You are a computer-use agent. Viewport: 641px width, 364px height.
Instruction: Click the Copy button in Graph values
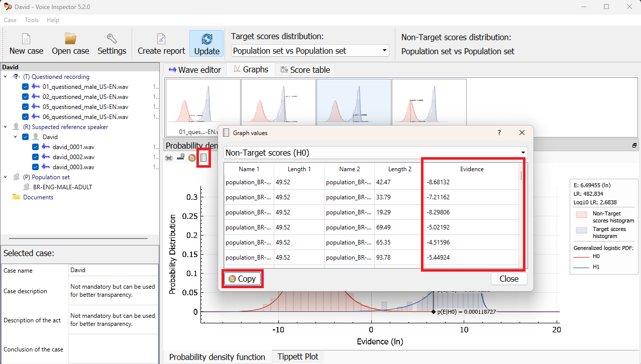click(242, 279)
